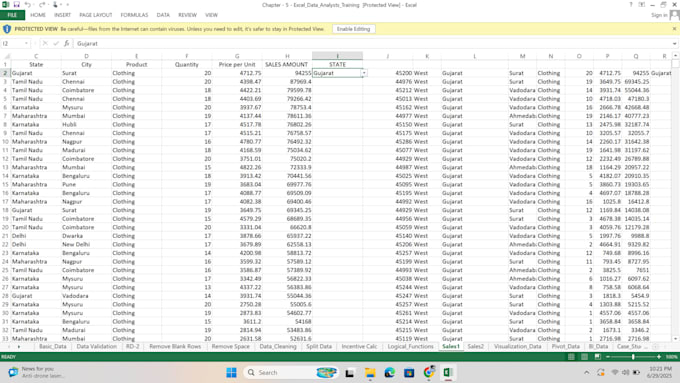This screenshot has width=680, height=383.
Task: Open the FILE tab
Action: coord(12,15)
